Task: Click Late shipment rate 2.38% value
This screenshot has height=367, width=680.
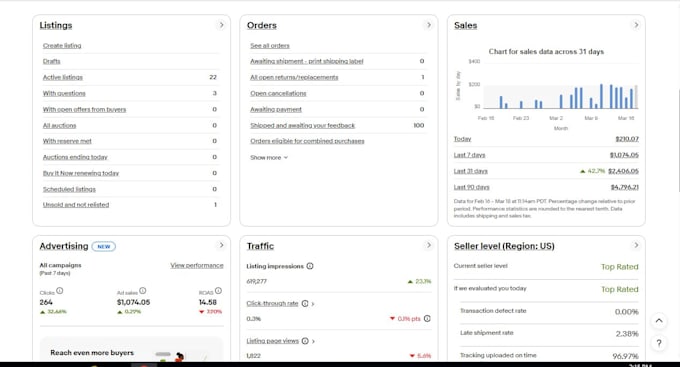Action: (627, 334)
